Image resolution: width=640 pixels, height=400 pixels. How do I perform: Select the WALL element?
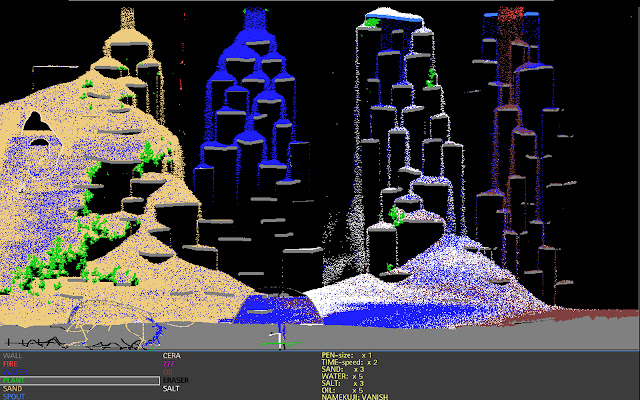[x=12, y=355]
